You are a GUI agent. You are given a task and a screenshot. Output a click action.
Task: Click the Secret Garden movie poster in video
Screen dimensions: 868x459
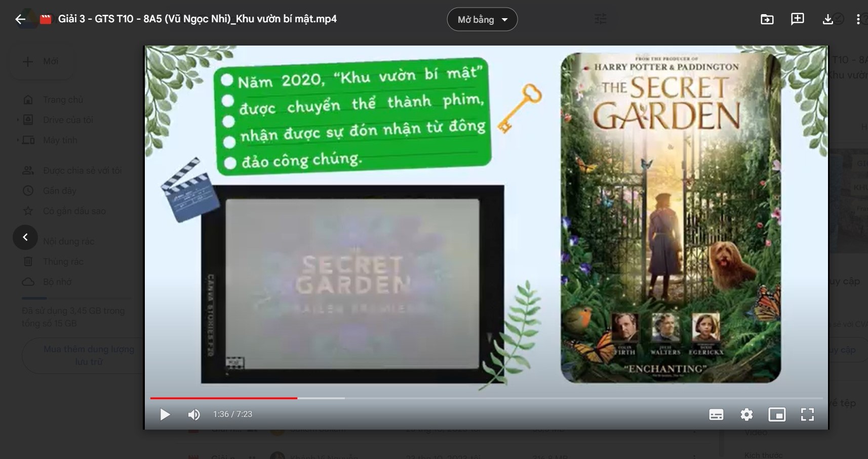670,218
